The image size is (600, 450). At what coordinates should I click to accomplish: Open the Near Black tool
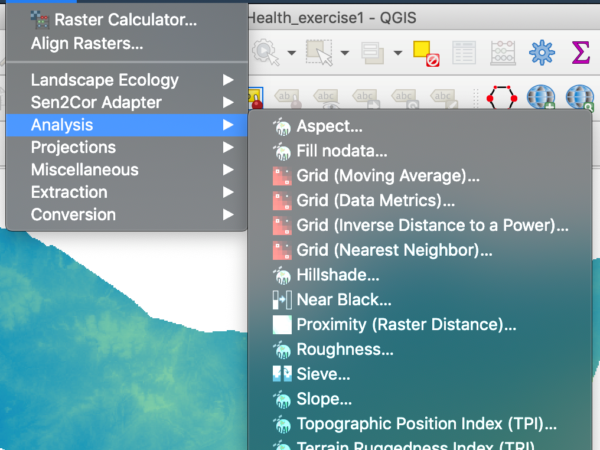click(x=420, y=300)
